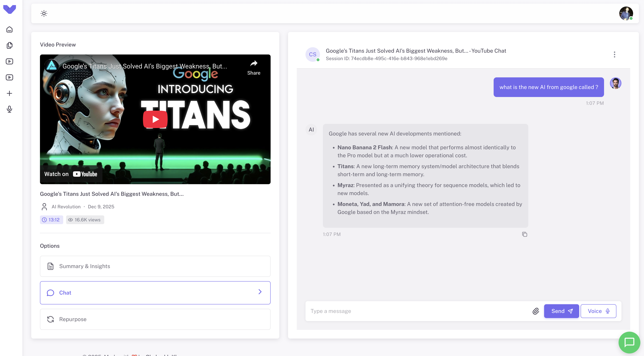Click the Send message button

pos(561,311)
